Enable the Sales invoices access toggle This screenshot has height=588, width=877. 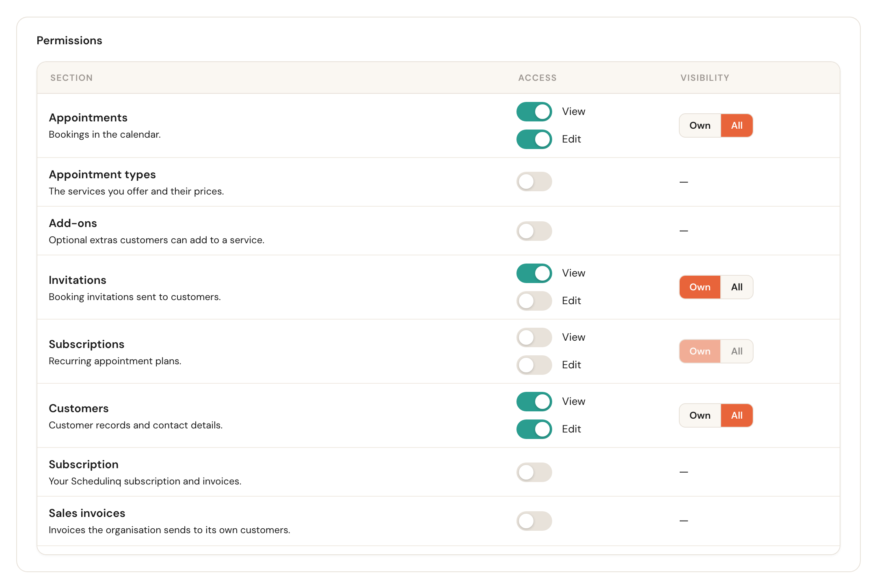(x=534, y=521)
